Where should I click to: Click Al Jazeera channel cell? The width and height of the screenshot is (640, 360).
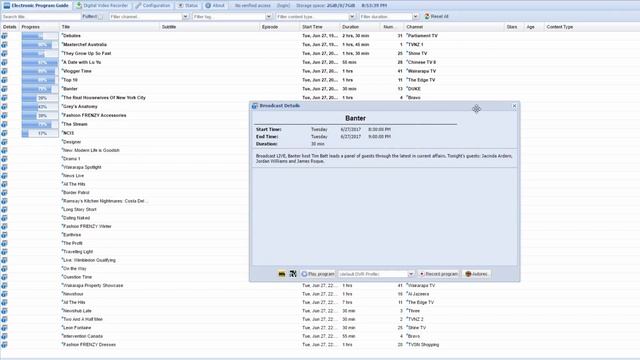click(x=418, y=294)
